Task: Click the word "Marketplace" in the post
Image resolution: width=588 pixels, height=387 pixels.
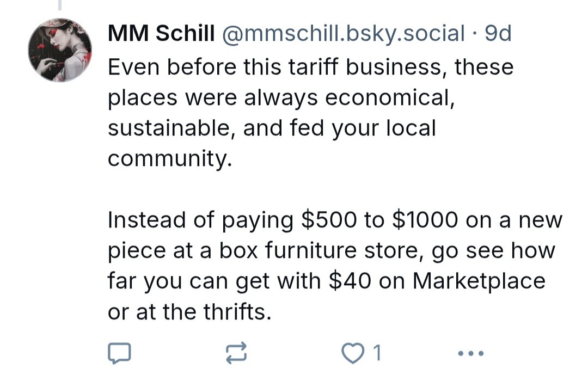Action: (479, 281)
